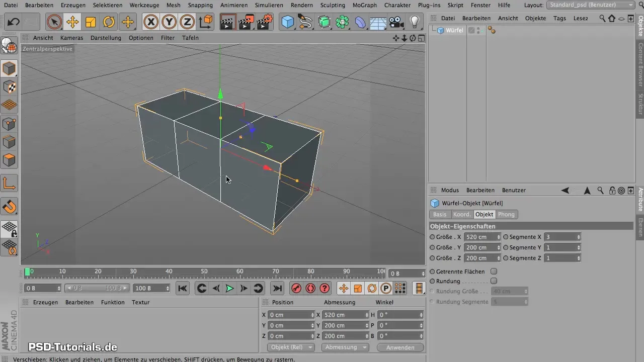Viewport: 644px width, 362px height.
Task: Switch to Polygons mode
Action: point(9,160)
